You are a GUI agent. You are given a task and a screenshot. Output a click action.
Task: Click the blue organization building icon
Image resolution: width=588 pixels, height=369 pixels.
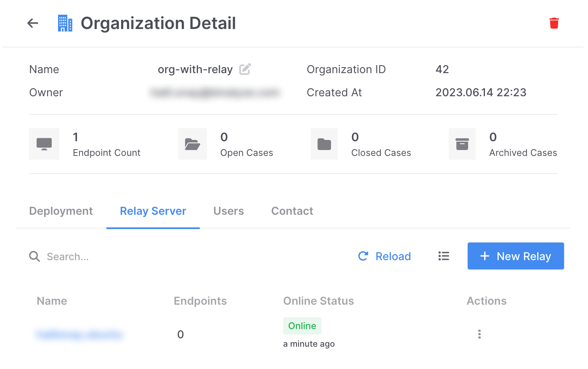click(65, 24)
